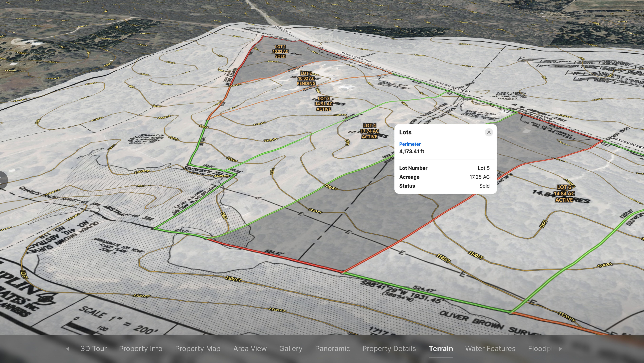Click the Status field label
The width and height of the screenshot is (644, 363).
point(407,186)
